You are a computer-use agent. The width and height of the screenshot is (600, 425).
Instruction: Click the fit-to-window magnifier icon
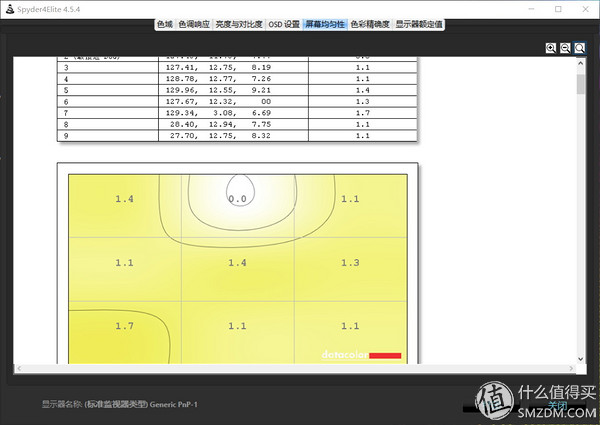pyautogui.click(x=580, y=48)
